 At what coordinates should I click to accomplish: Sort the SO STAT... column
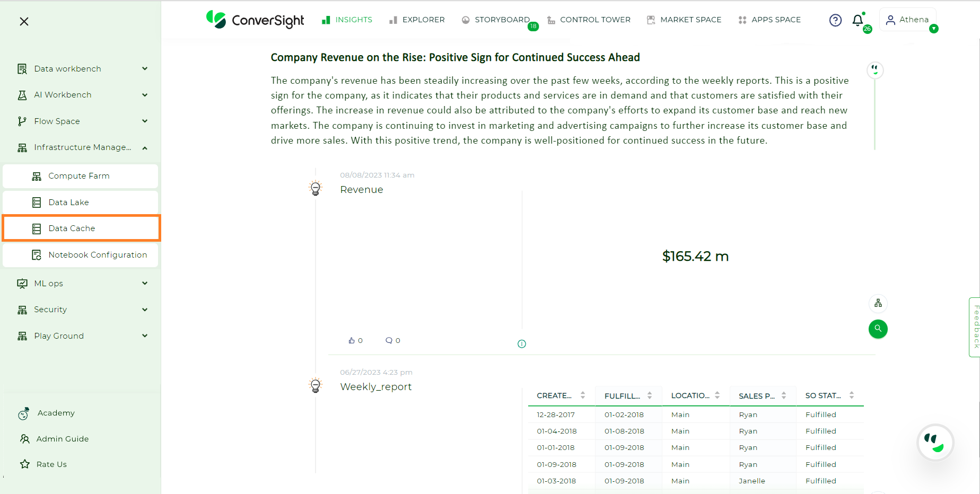(852, 395)
